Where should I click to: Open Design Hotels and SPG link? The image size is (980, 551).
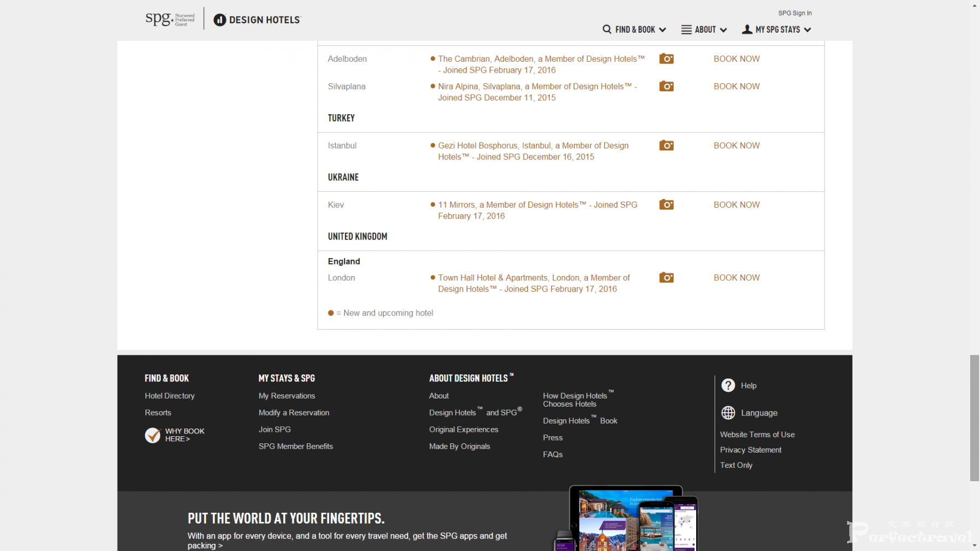[x=475, y=412]
